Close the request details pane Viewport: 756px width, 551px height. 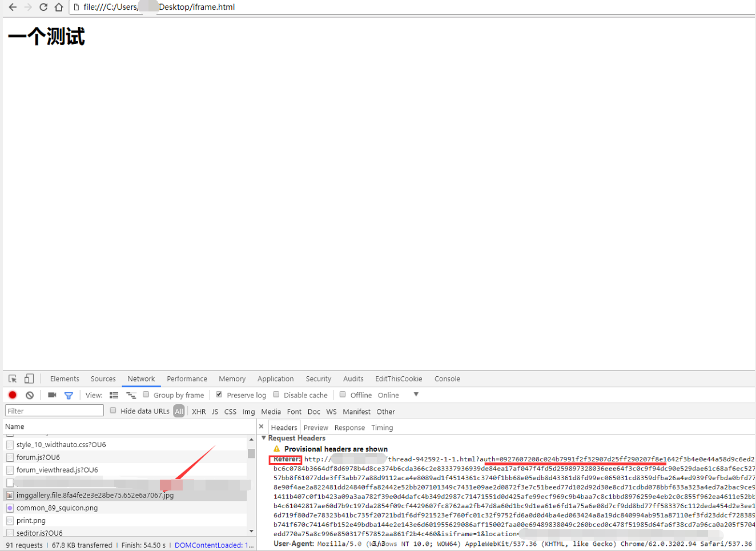262,427
